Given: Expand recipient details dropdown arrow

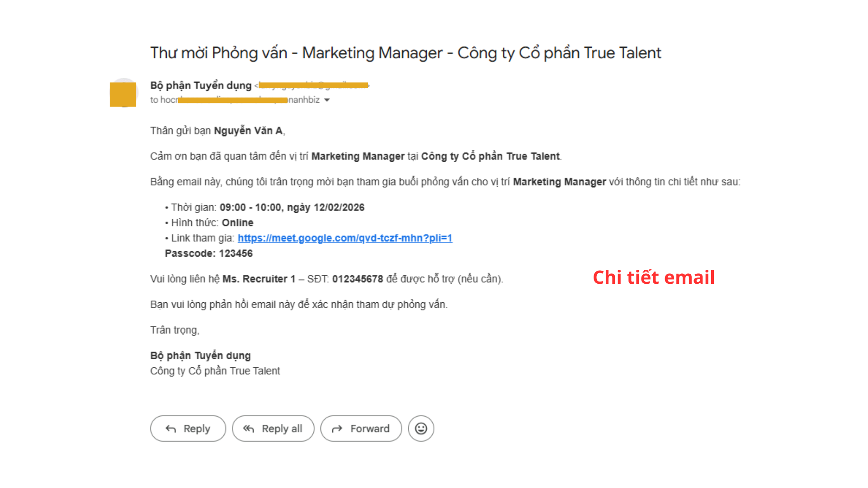Looking at the screenshot, I should [x=327, y=100].
